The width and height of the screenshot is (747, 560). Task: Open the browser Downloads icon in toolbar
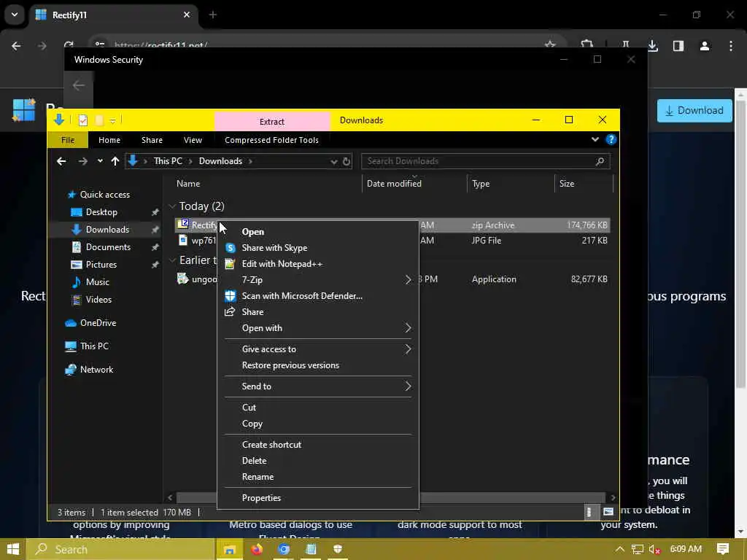click(653, 46)
